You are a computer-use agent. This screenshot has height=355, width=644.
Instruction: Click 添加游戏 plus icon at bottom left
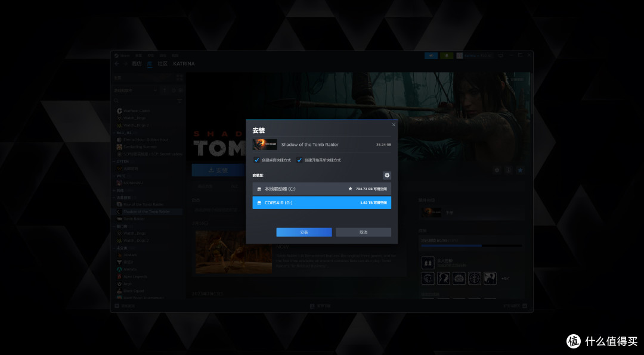(x=117, y=306)
